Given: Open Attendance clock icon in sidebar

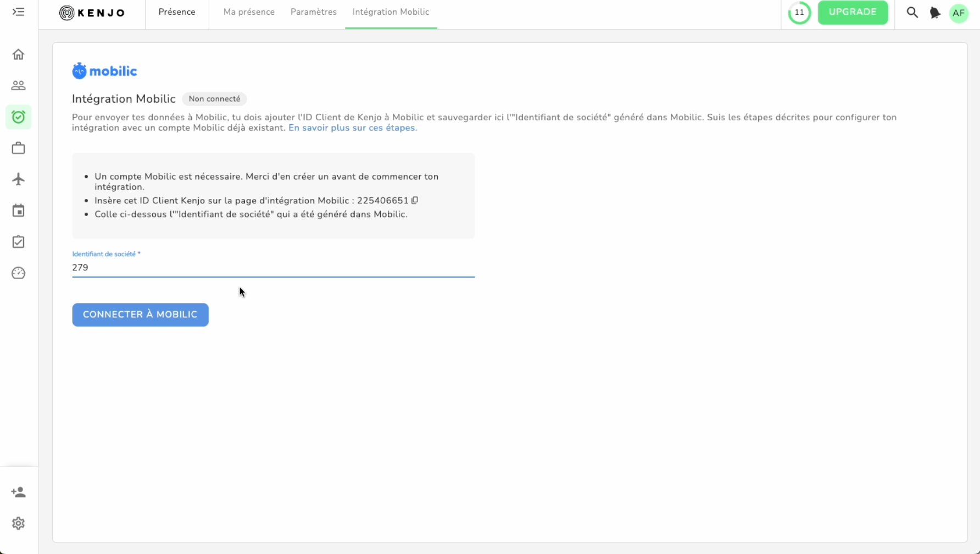Looking at the screenshot, I should click(x=19, y=117).
